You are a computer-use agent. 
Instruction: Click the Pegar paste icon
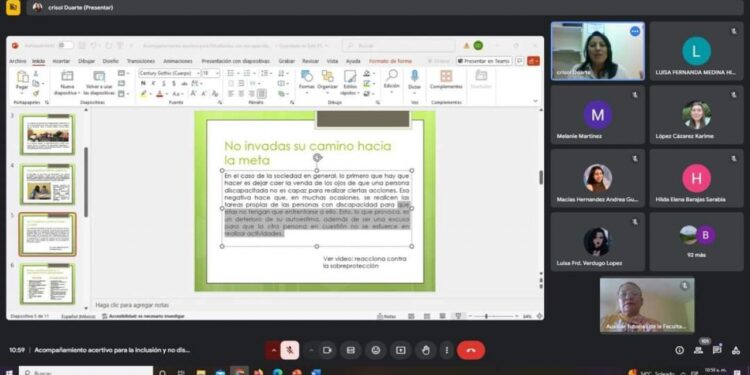point(22,77)
